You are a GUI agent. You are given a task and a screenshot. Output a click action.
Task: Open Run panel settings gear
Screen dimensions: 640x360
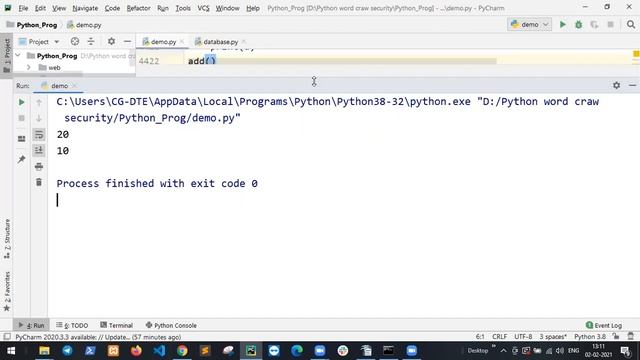(616, 85)
